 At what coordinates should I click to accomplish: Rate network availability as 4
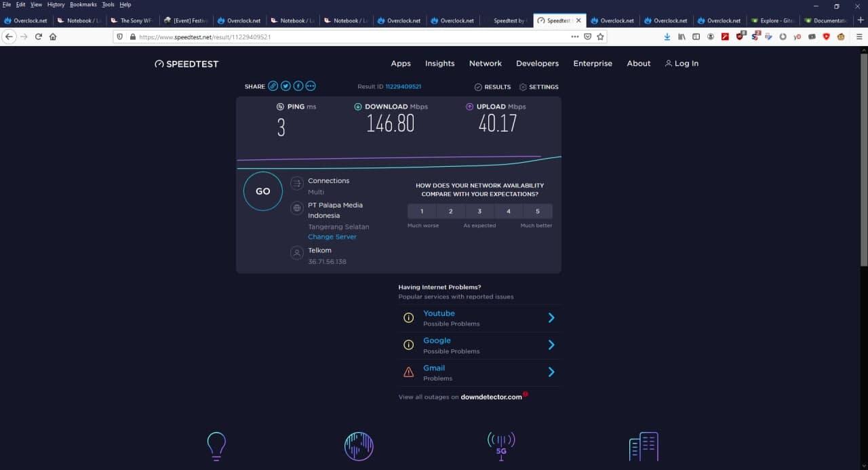click(509, 211)
